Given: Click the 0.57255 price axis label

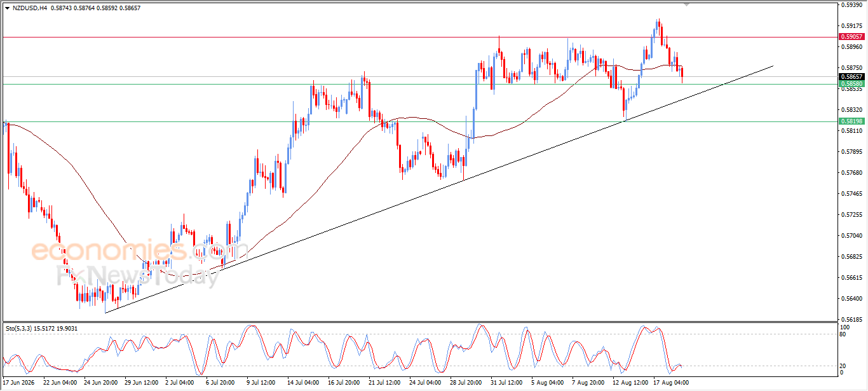Looking at the screenshot, I should (x=851, y=215).
